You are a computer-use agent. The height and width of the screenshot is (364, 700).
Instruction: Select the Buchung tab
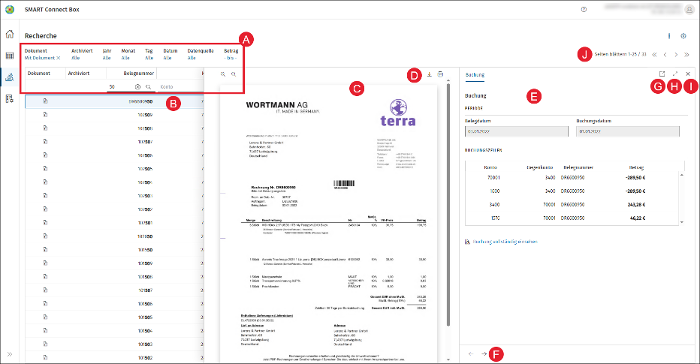point(475,75)
